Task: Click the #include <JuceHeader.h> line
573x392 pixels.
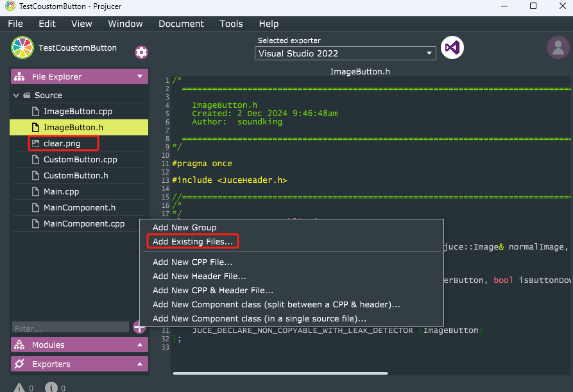Action: coord(230,180)
